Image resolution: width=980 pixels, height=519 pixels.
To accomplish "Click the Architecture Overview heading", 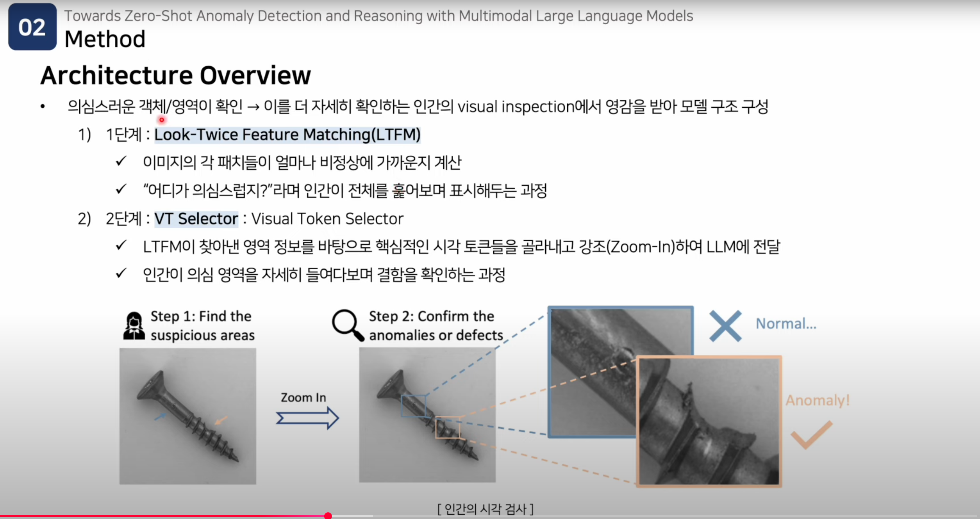I will (175, 75).
